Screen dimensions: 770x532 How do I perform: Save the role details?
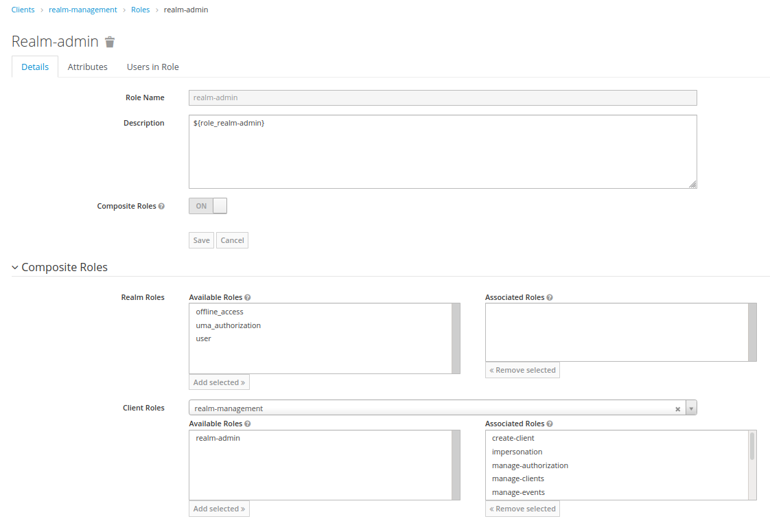coord(201,240)
